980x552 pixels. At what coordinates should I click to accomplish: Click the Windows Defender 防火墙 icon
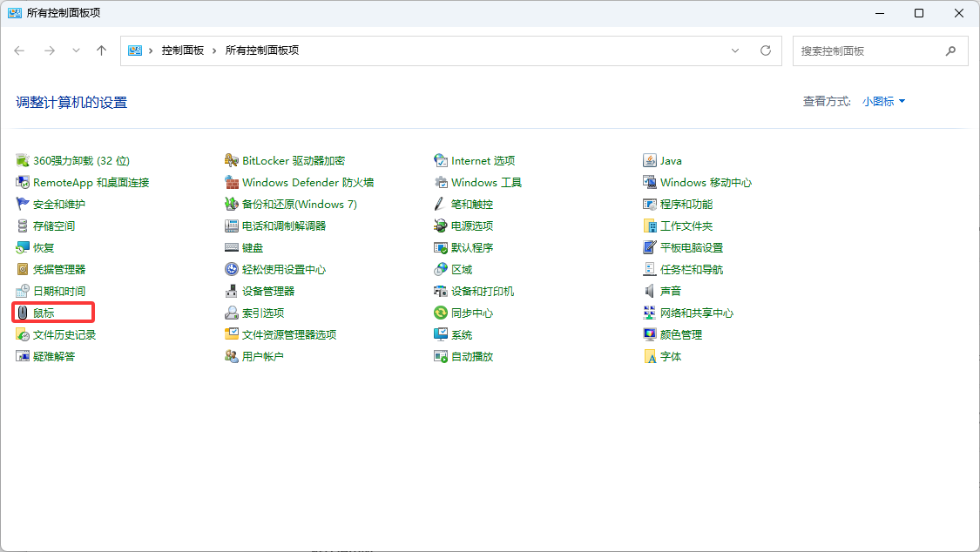(x=231, y=182)
